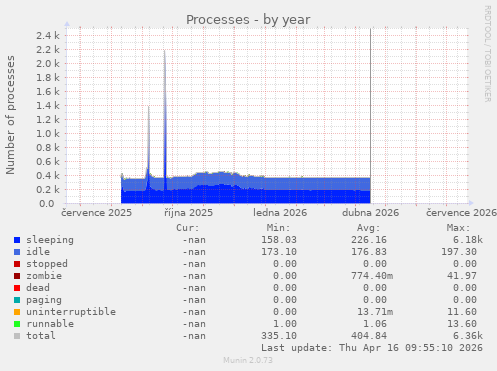Click the zombie legend color swatch
497x371 pixels.
[x=17, y=276]
